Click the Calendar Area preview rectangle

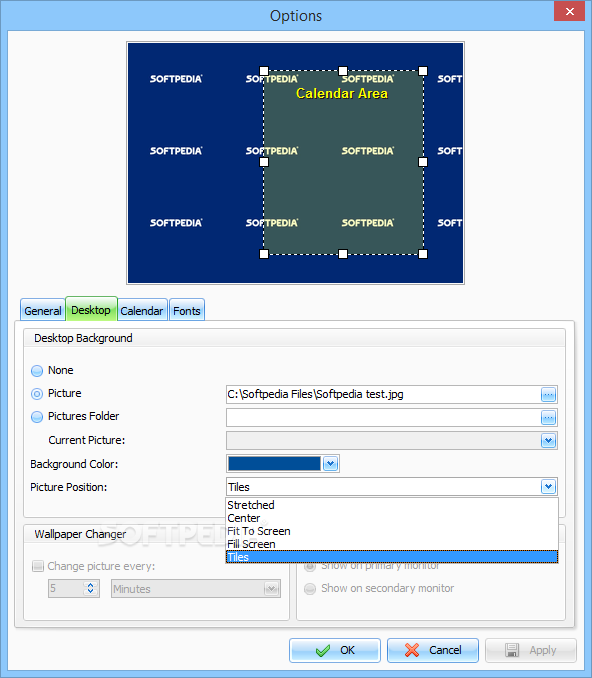pos(343,163)
